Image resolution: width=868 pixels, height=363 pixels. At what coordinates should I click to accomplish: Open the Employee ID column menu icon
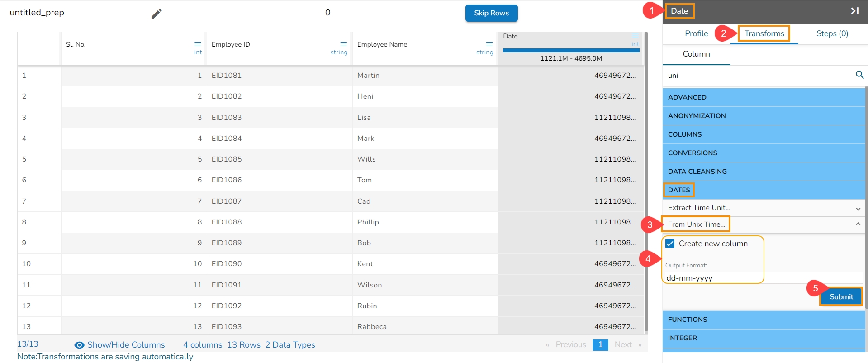click(x=343, y=44)
